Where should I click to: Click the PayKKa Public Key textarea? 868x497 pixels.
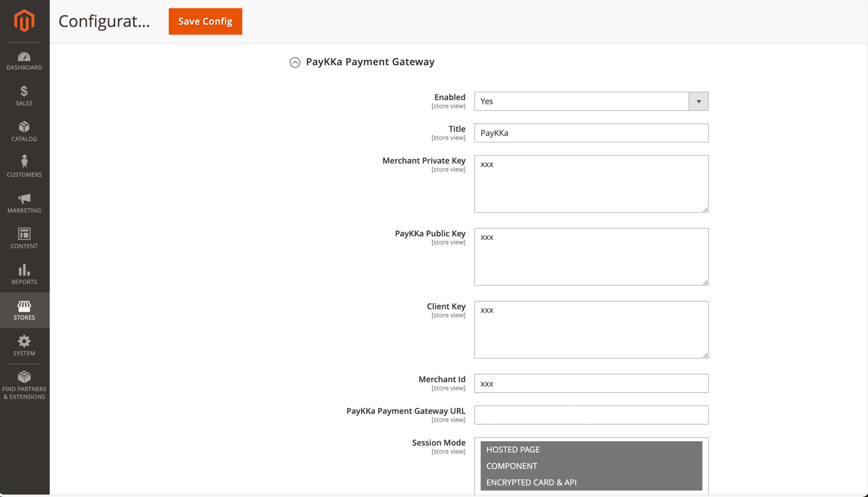tap(591, 257)
